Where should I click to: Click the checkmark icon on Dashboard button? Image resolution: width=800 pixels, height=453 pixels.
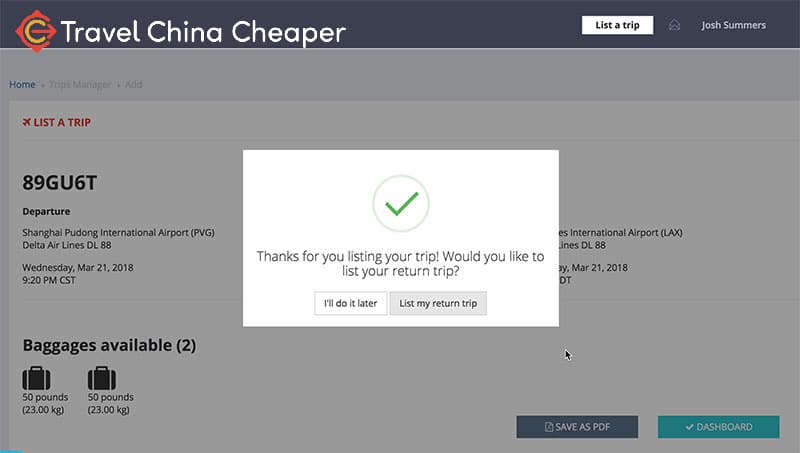tap(690, 427)
